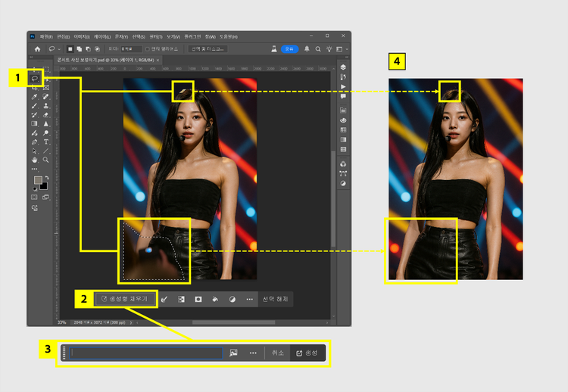Image resolution: width=568 pixels, height=392 pixels.
Task: Select the Sharpen/Blur triangle tool
Action: 46,124
